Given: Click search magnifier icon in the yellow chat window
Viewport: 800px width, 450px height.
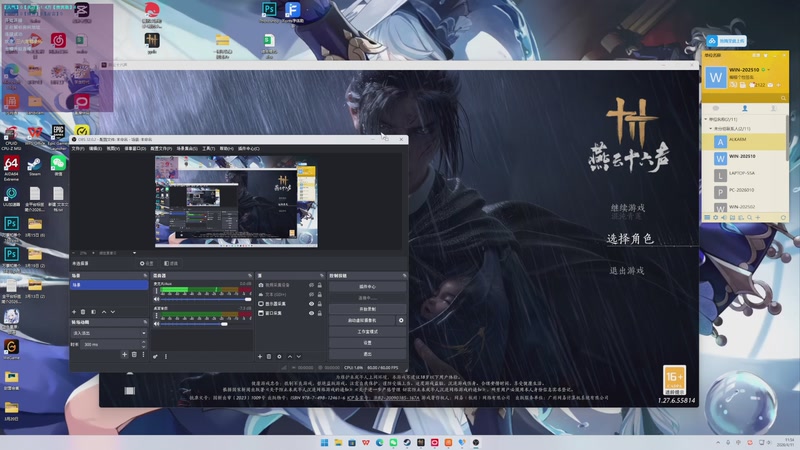Looking at the screenshot, I should [783, 98].
